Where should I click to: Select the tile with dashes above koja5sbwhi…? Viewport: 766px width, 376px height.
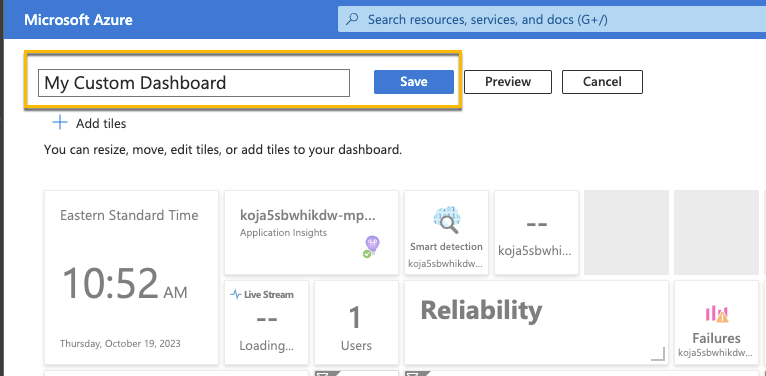tap(536, 232)
